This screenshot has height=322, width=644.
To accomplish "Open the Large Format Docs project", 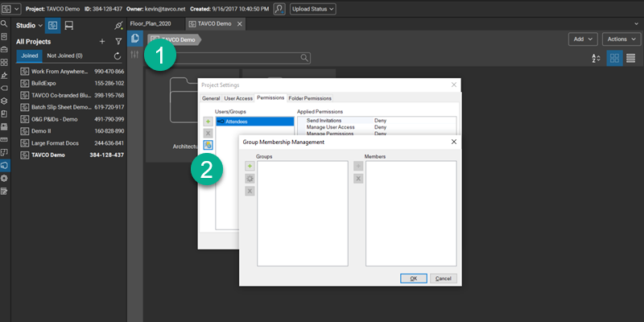I will click(x=72, y=143).
